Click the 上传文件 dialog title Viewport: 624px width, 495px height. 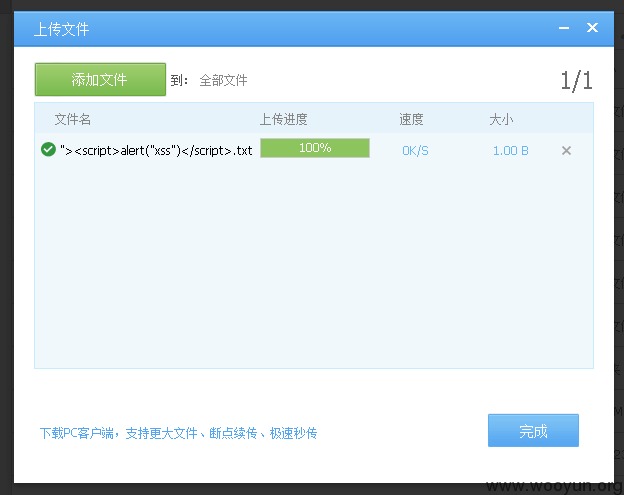pos(62,29)
